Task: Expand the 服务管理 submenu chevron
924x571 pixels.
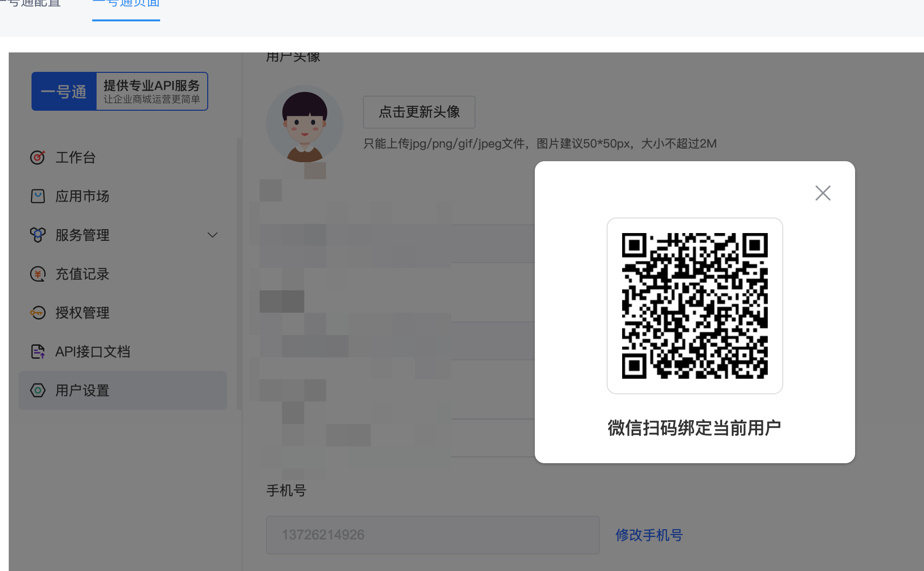Action: (213, 235)
